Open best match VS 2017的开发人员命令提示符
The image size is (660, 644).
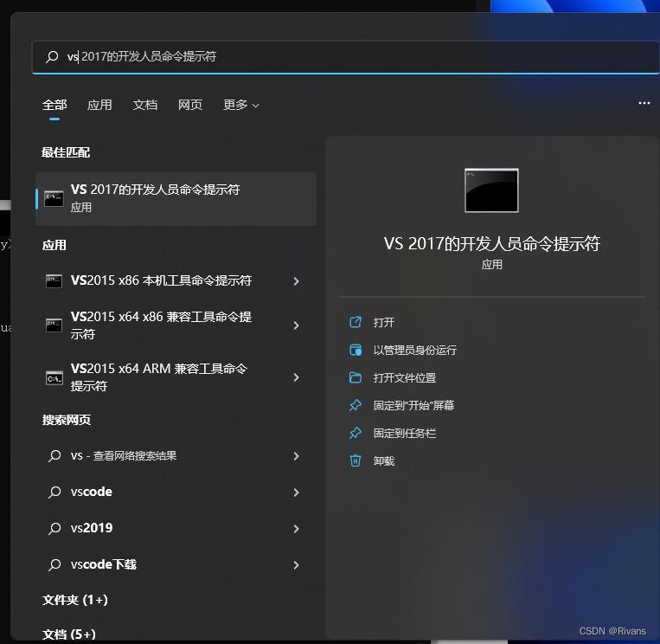tap(176, 199)
